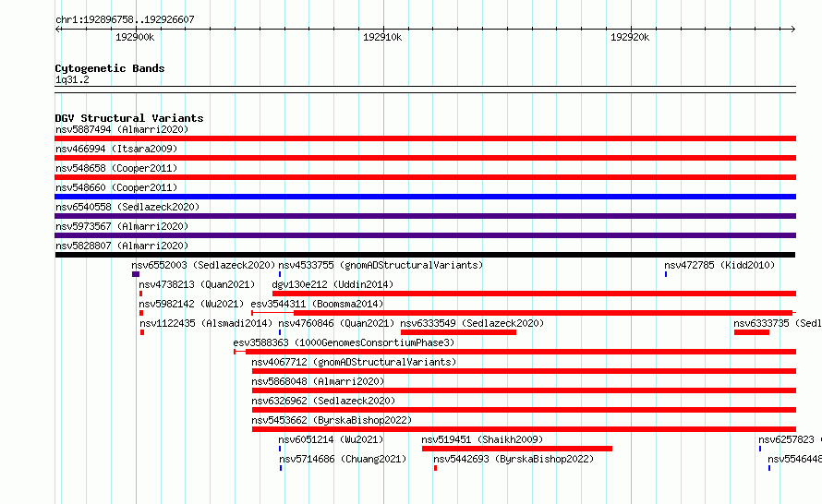This screenshot has width=822, height=504.
Task: Click red bar under nsv6333735
Action: tap(752, 332)
